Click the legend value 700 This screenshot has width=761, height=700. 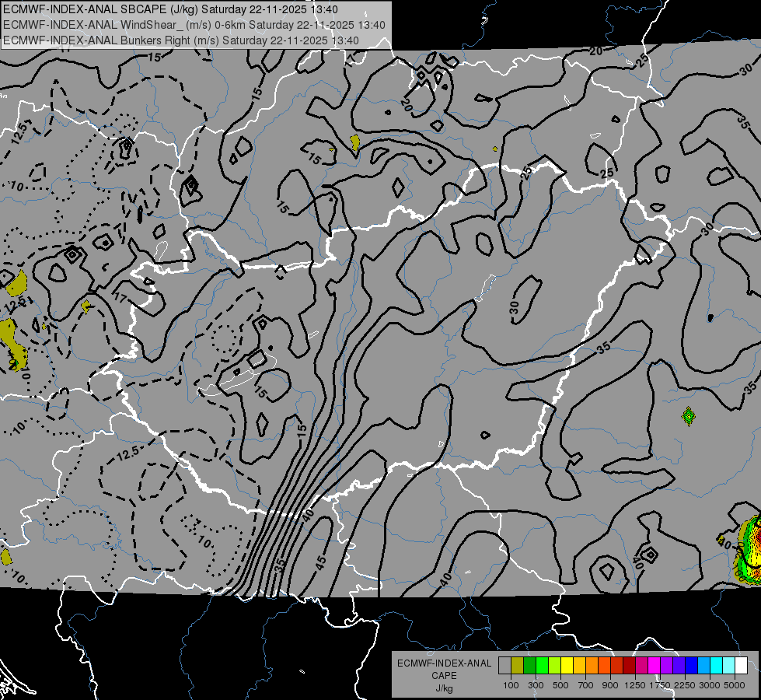tap(586, 685)
